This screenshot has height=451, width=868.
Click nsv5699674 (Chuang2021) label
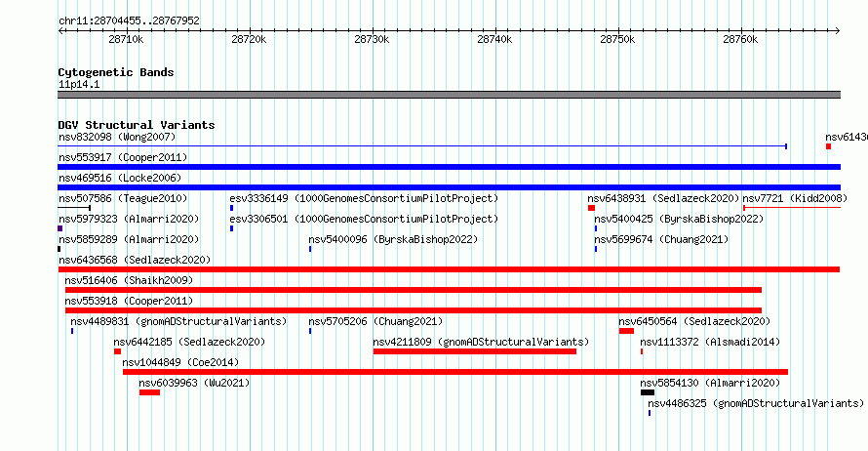(x=661, y=239)
